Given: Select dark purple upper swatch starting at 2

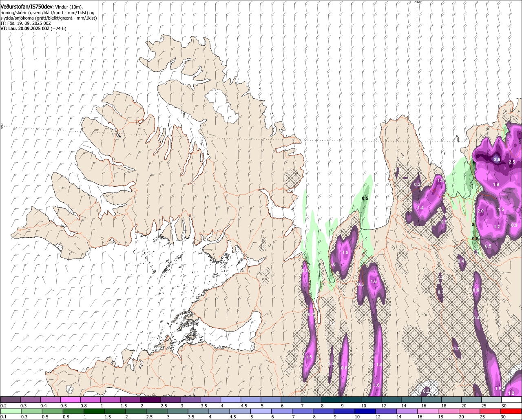Looking at the screenshot, I should (150, 400).
